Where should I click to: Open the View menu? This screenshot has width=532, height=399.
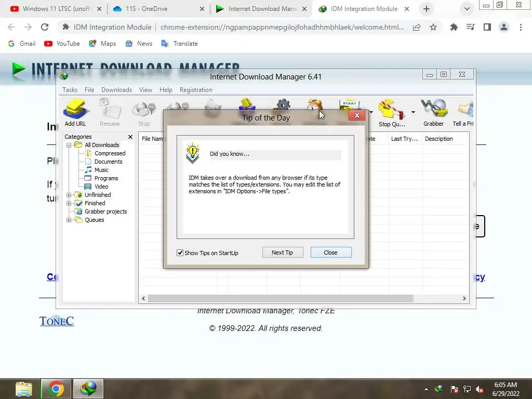coord(145,90)
